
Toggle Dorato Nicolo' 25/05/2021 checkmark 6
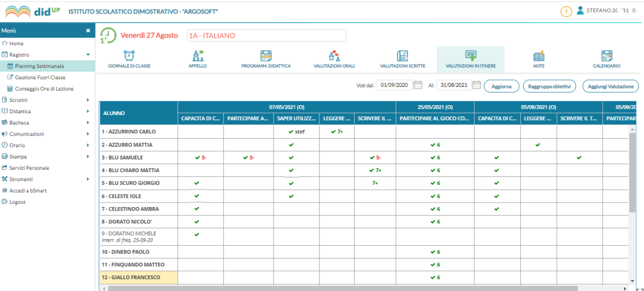point(433,222)
